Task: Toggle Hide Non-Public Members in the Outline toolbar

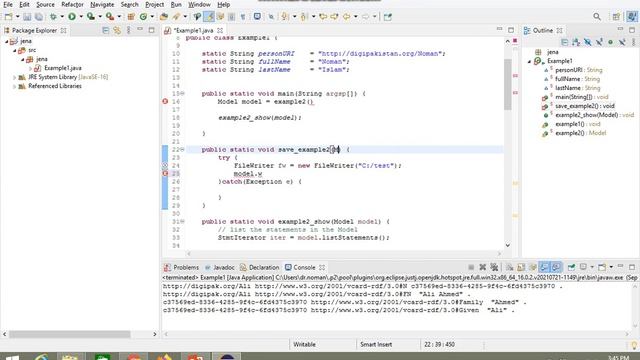Action: (610, 42)
